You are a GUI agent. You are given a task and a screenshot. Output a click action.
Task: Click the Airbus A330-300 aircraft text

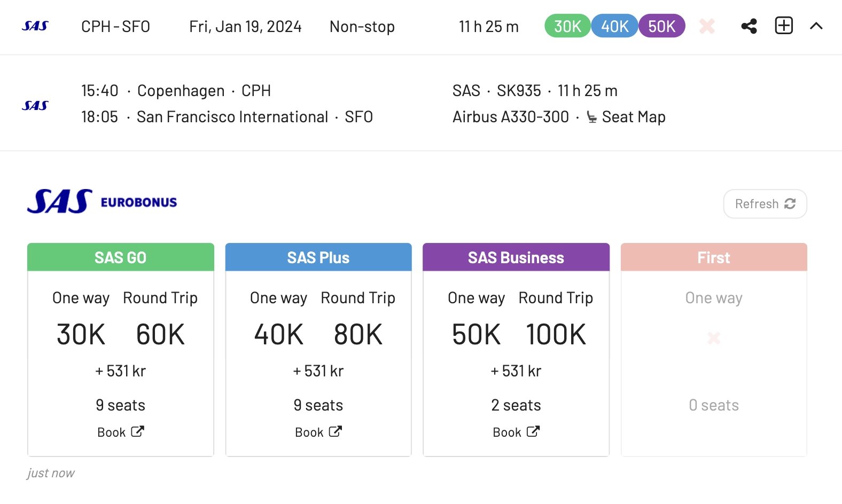click(511, 117)
